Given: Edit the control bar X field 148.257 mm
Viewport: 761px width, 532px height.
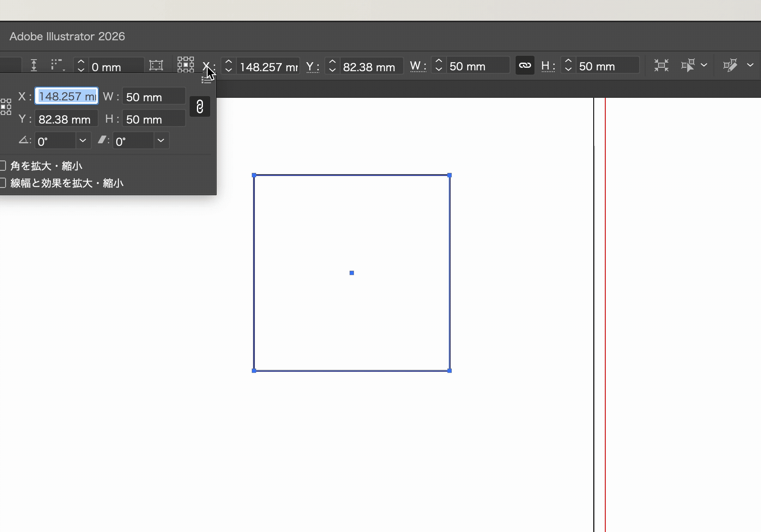Looking at the screenshot, I should (x=269, y=67).
